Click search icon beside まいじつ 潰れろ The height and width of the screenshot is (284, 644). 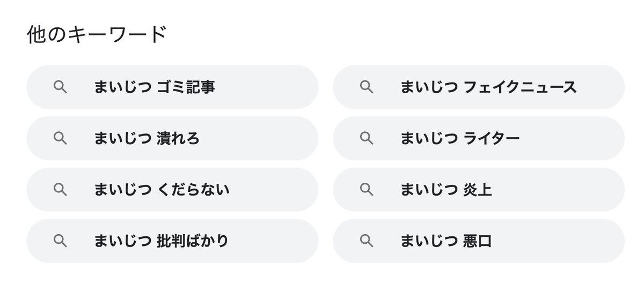pyautogui.click(x=61, y=138)
